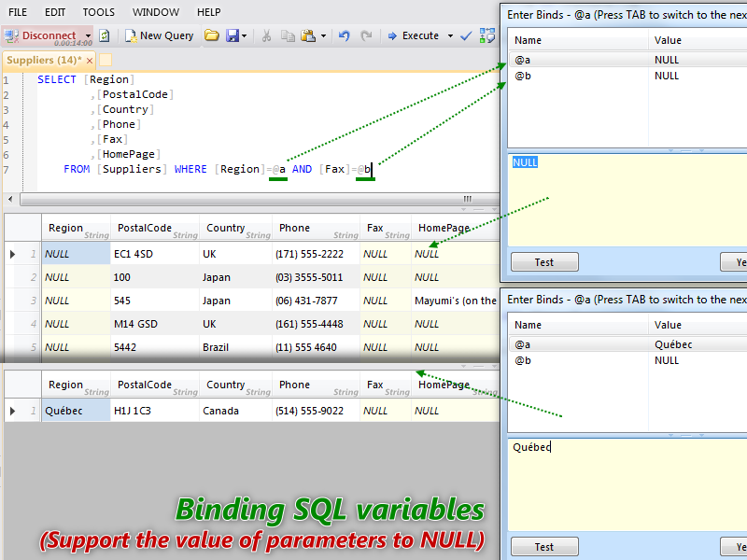Image resolution: width=747 pixels, height=560 pixels.
Task: Select postal code cell M14 GSD
Action: [x=155, y=324]
